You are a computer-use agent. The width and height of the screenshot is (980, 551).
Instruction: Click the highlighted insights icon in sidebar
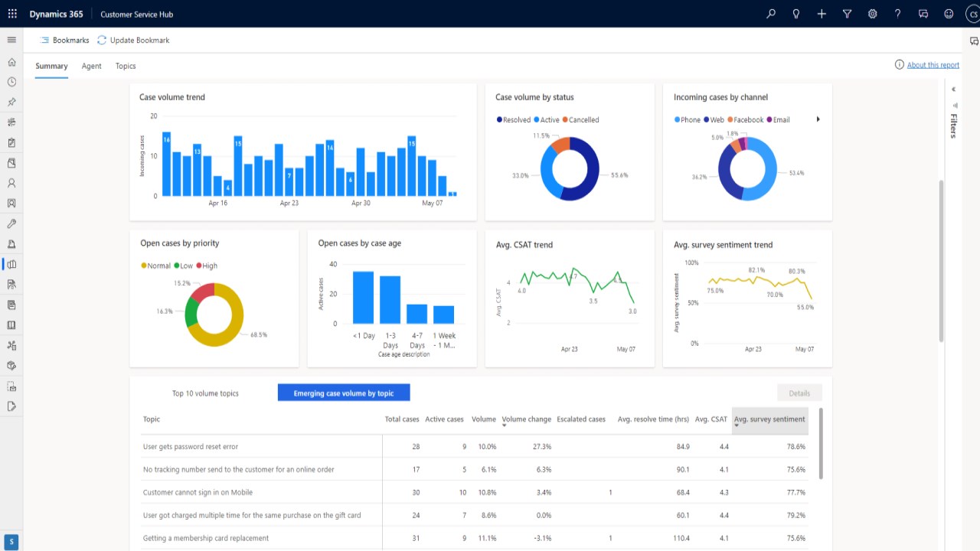pos(11,265)
